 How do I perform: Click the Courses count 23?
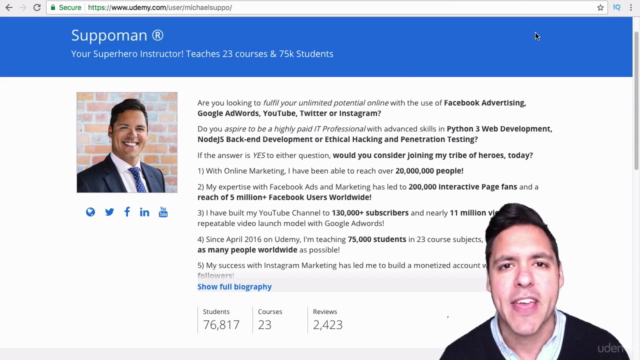click(264, 324)
